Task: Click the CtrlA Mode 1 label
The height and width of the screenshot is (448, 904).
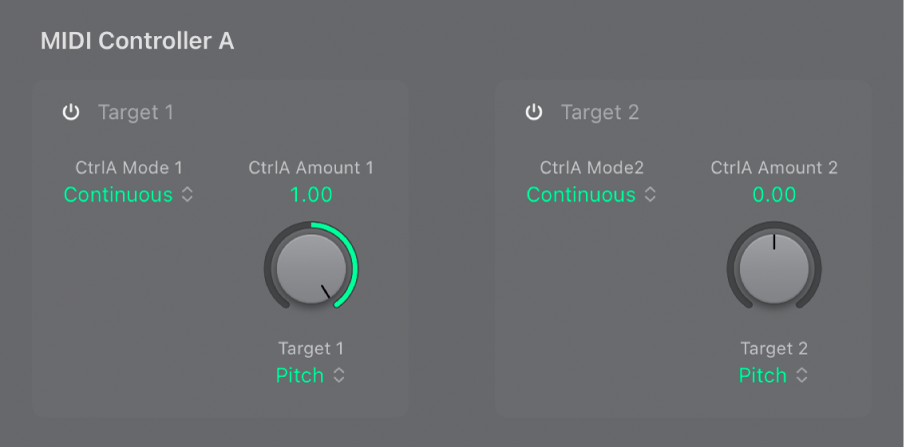Action: pos(129,168)
